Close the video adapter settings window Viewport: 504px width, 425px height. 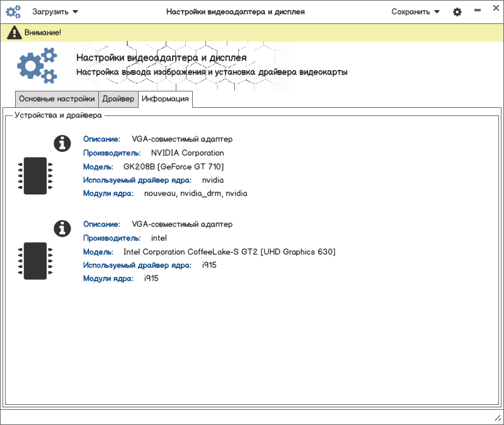point(493,11)
